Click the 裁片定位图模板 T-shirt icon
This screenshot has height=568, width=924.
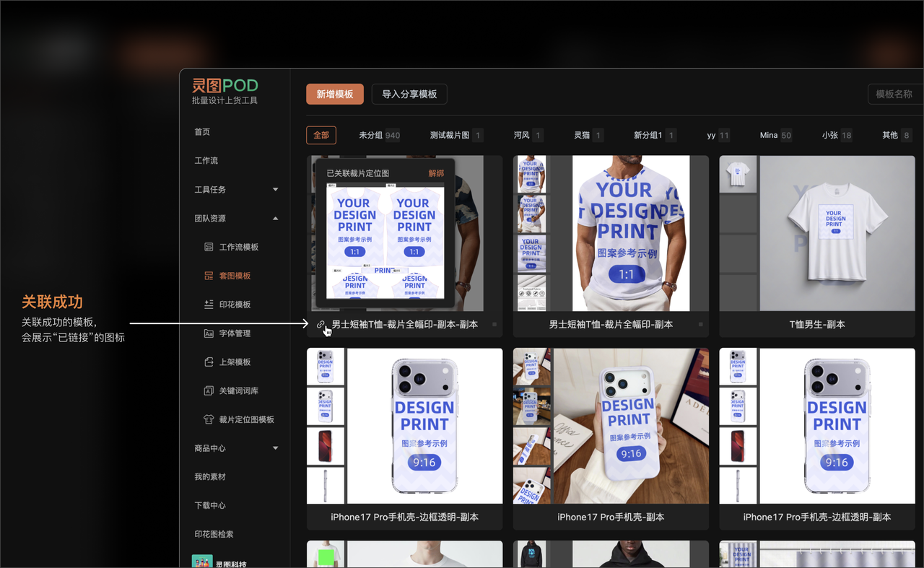[209, 419]
